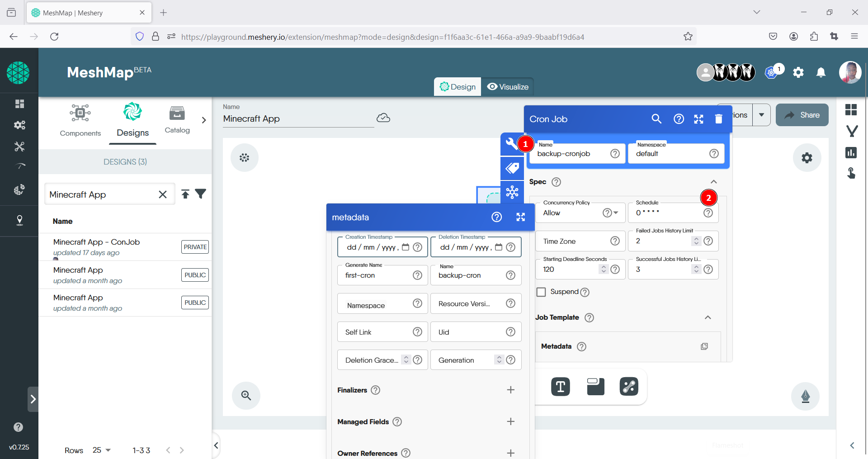Search within the Cron Job panel
Viewport: 868px width, 459px height.
point(656,119)
